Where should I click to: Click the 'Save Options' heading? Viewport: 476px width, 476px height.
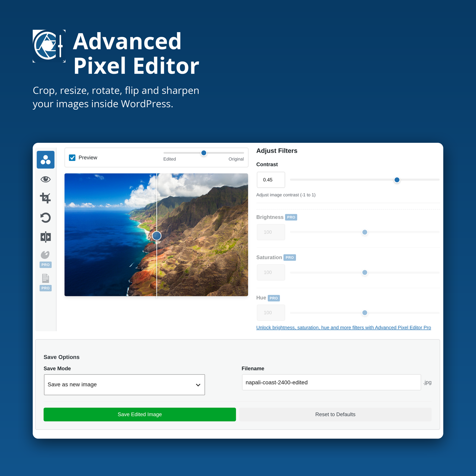(62, 357)
